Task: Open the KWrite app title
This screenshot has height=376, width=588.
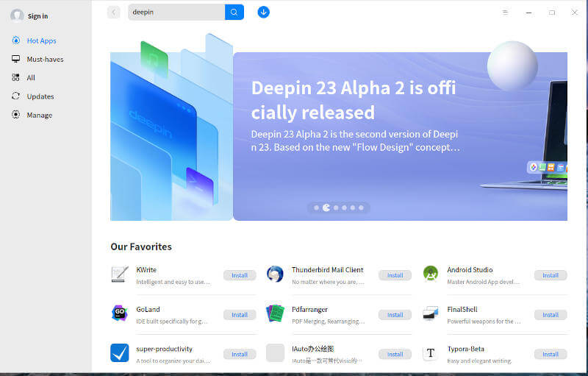Action: [x=146, y=270]
